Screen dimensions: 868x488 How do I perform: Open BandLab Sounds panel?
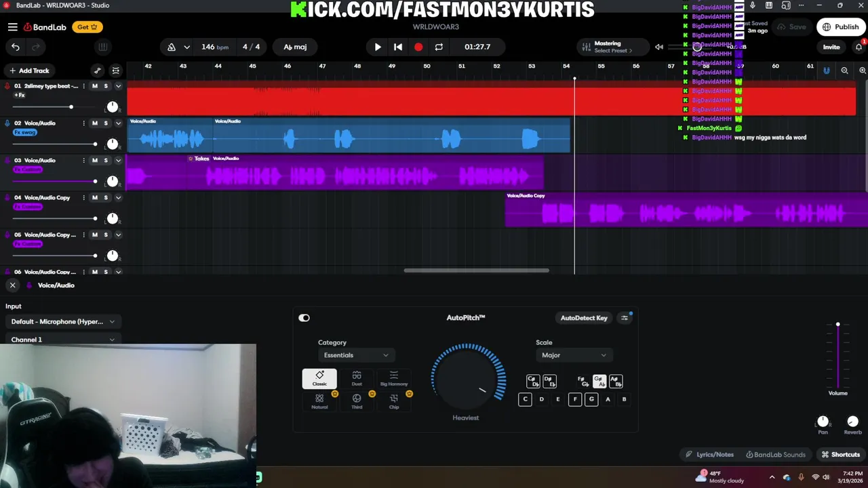(776, 455)
